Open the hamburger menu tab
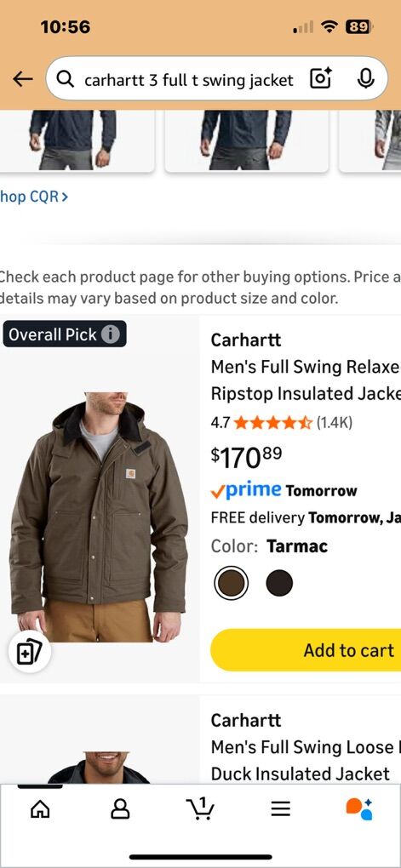 pyautogui.click(x=281, y=809)
